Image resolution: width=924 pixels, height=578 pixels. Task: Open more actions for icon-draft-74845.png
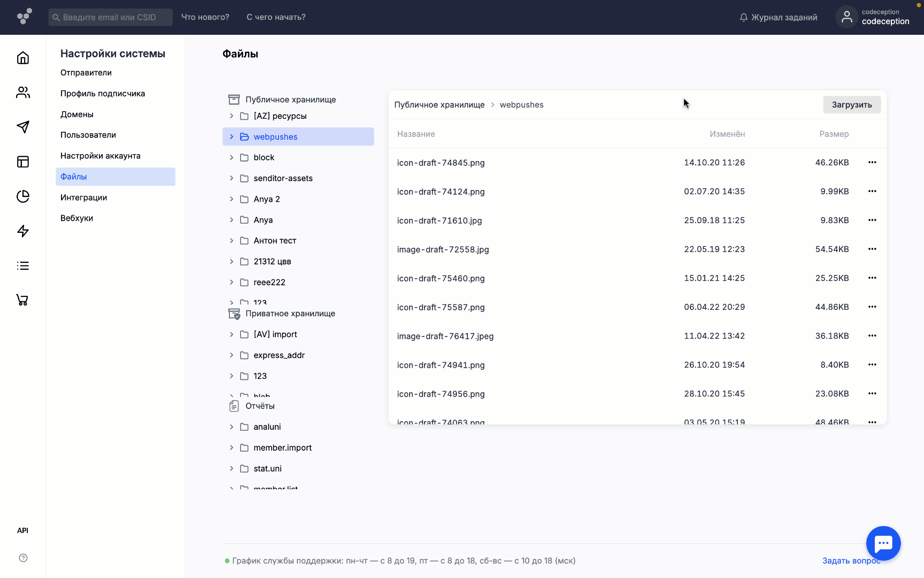tap(872, 163)
